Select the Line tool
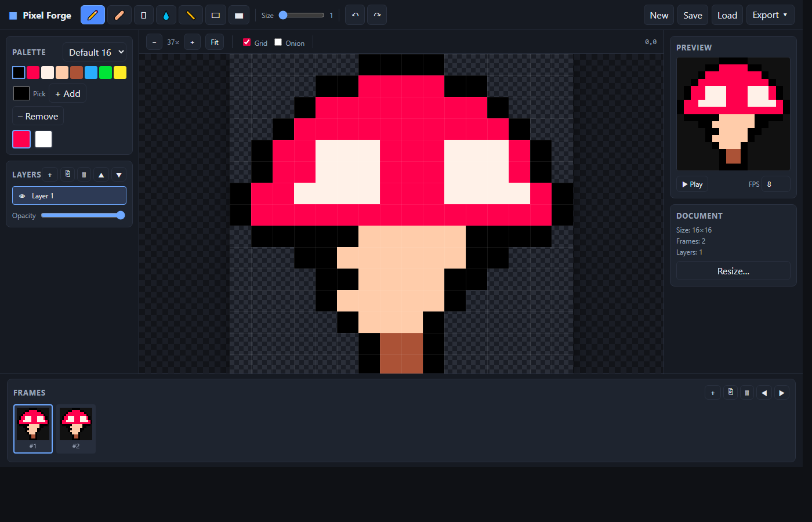812x522 pixels. coord(190,15)
